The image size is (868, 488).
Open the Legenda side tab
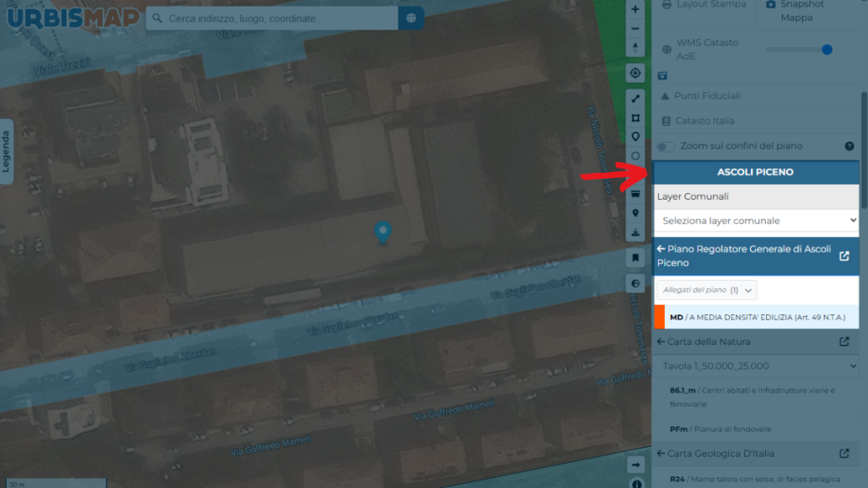(6, 151)
